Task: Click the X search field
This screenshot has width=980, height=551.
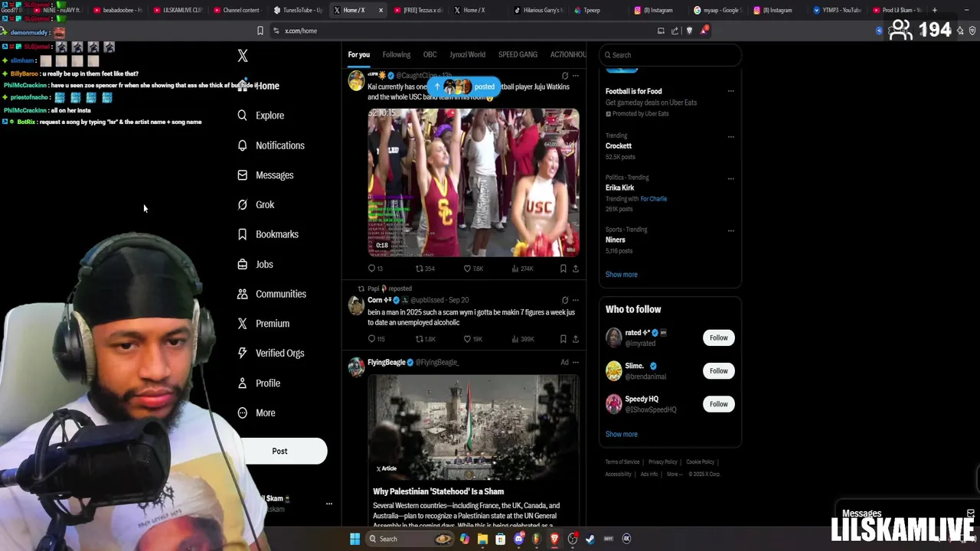Action: (x=671, y=55)
